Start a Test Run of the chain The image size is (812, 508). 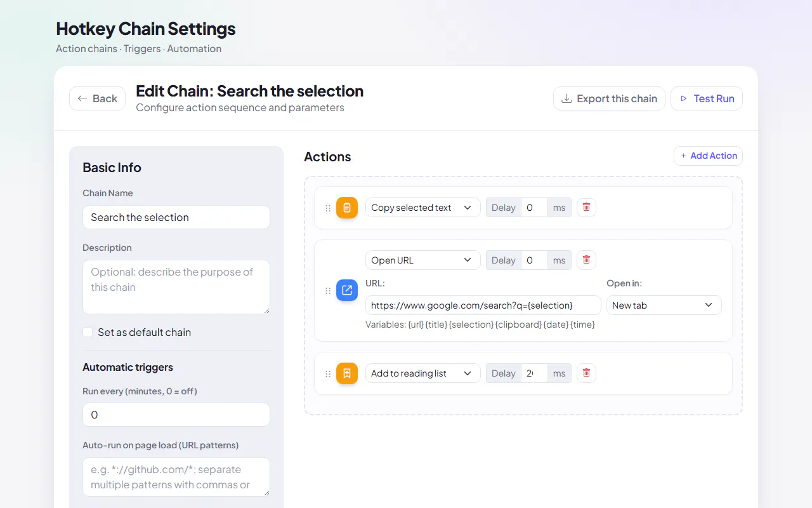[x=707, y=98]
